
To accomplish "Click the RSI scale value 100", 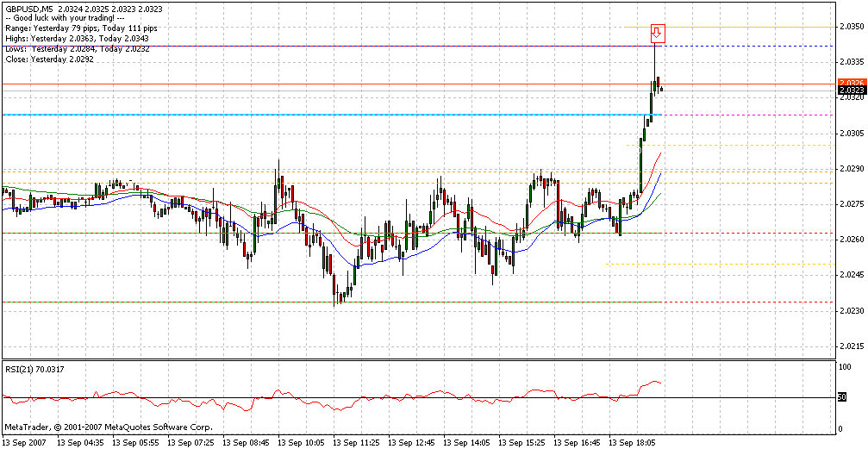I will coord(846,367).
